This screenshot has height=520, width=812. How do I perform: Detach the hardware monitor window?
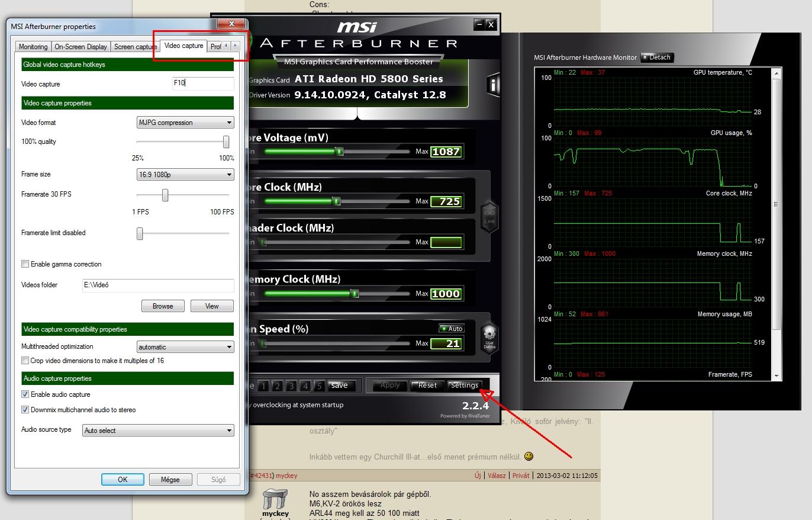pyautogui.click(x=657, y=57)
